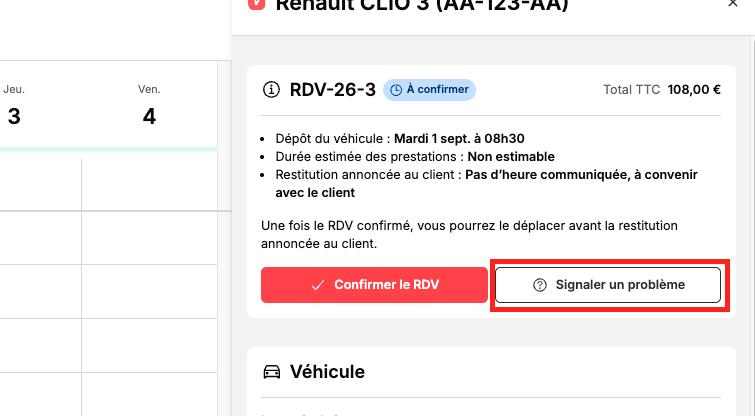Viewport: 755px width, 416px height.
Task: Click the checkmark icon on the red confirm button
Action: point(318,285)
